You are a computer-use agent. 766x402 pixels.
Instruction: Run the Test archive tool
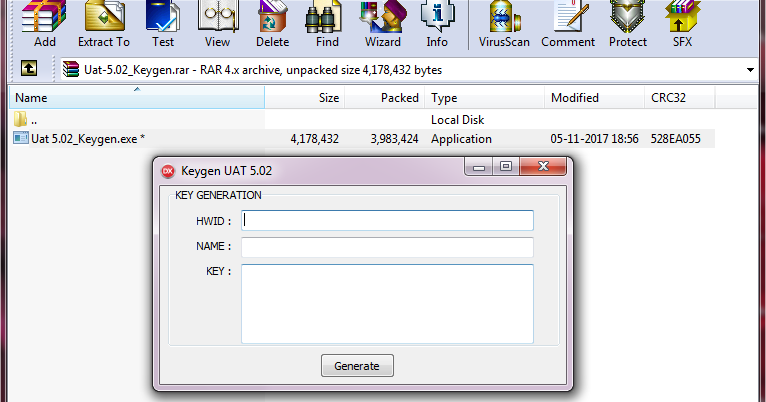163,23
